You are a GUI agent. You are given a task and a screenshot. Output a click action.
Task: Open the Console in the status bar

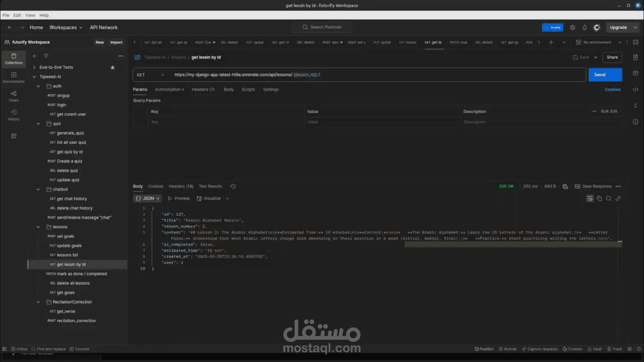(79, 349)
